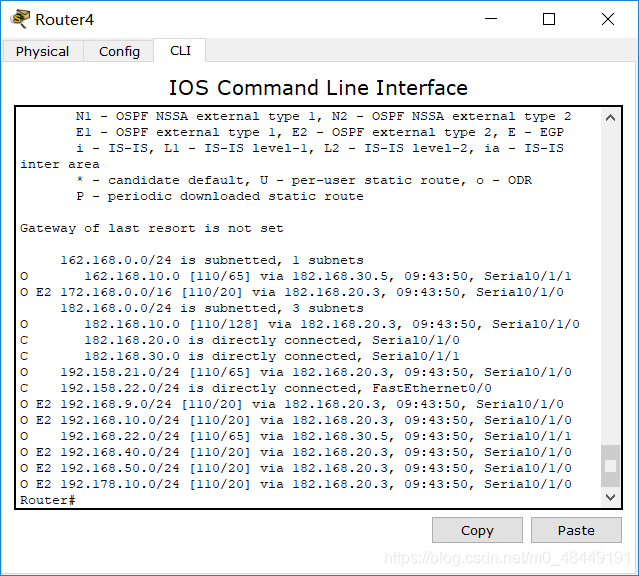Screen dimensions: 639x576
Task: Click '182.168.0.0/24 is subnetted, 3 subnets'
Action: (x=212, y=308)
